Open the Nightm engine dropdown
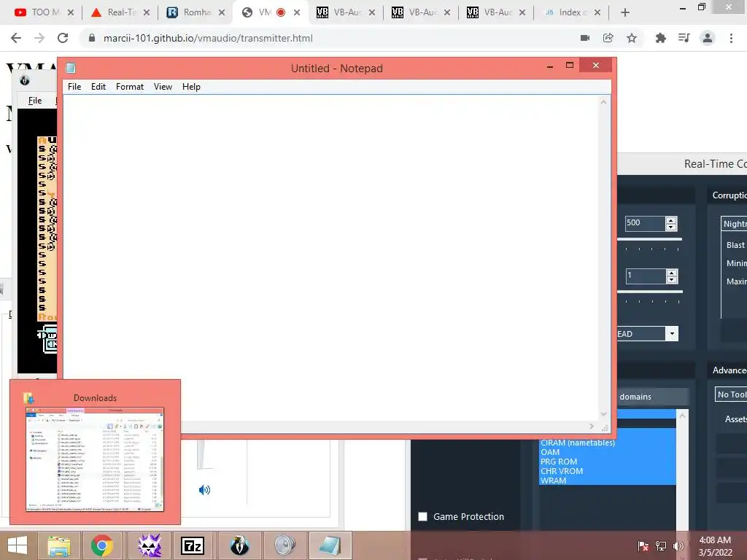This screenshot has width=747, height=560. [734, 224]
